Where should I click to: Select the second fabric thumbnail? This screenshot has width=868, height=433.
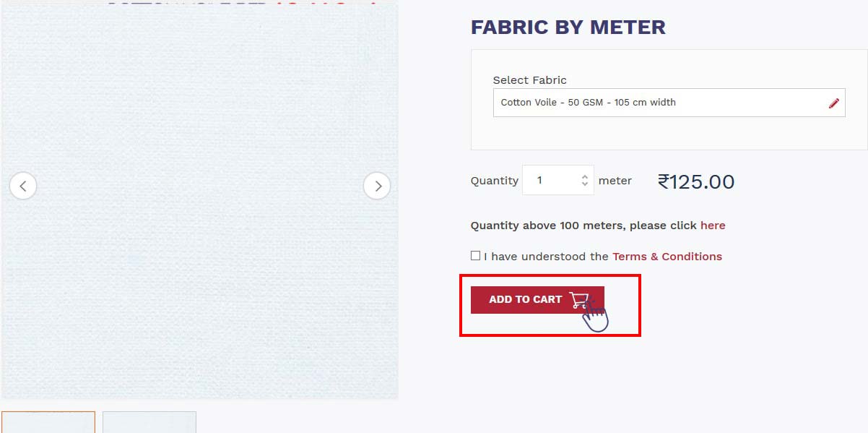pyautogui.click(x=149, y=422)
